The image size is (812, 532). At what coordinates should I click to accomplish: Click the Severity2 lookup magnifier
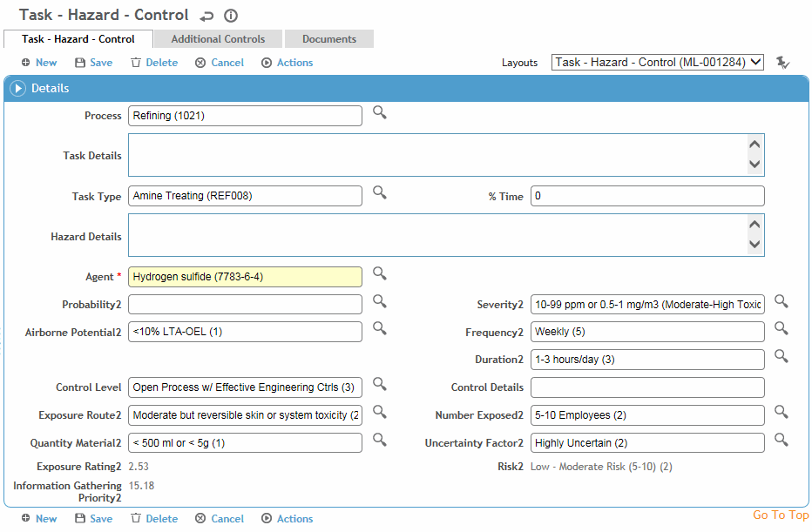(x=781, y=301)
